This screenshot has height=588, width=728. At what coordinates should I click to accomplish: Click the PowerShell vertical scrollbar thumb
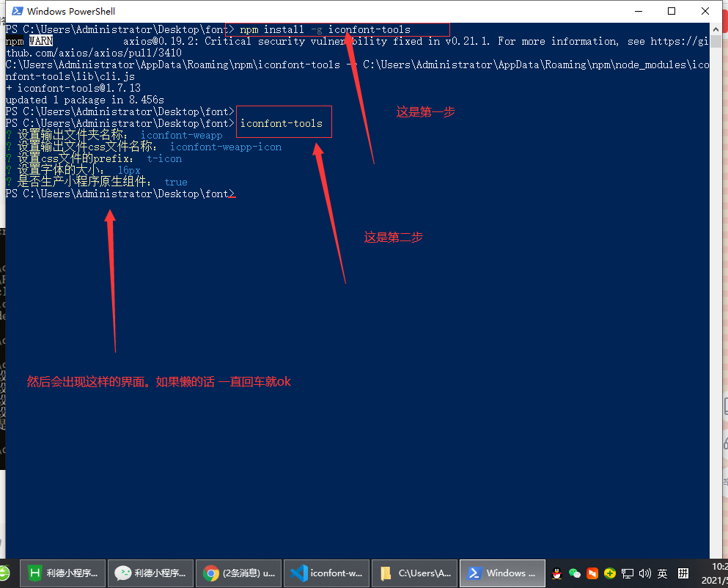(716, 42)
